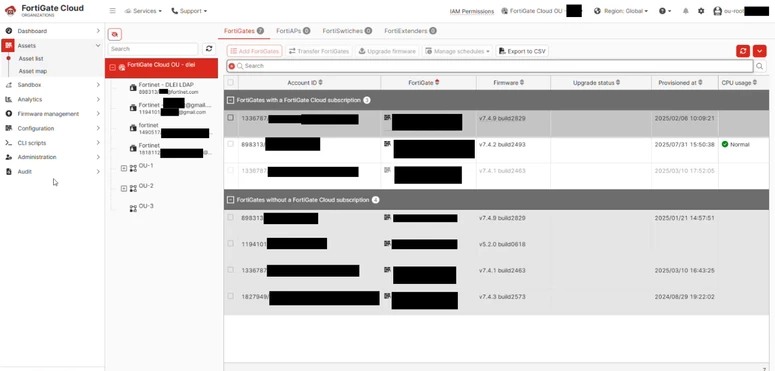The image size is (775, 371).
Task: Click the red refresh table button
Action: pos(743,51)
